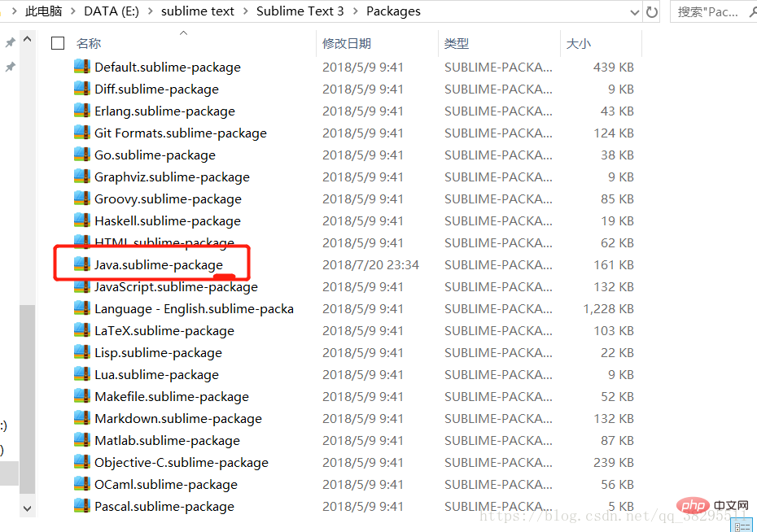Click the navigation pane scroll down arrow
757x532 pixels.
pyautogui.click(x=28, y=508)
